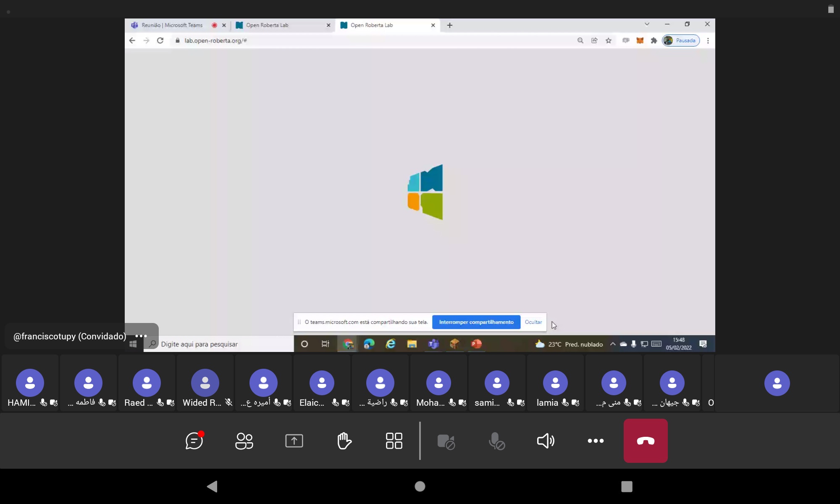Open Cortana circle in taskbar
The width and height of the screenshot is (840, 504).
click(x=304, y=344)
